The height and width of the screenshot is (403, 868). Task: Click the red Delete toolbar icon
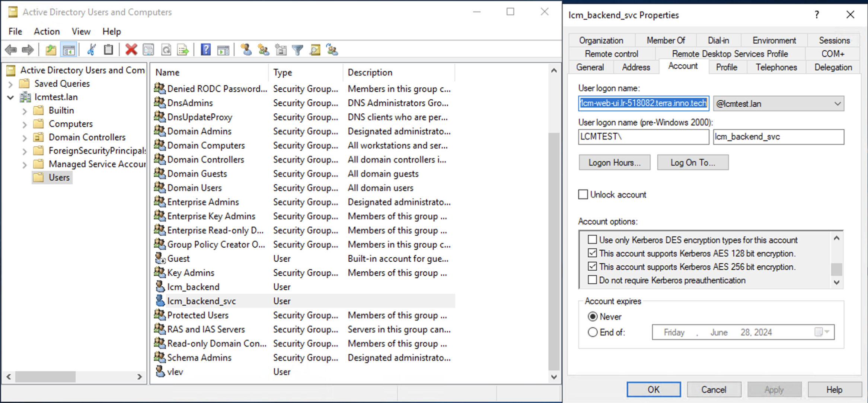[131, 50]
